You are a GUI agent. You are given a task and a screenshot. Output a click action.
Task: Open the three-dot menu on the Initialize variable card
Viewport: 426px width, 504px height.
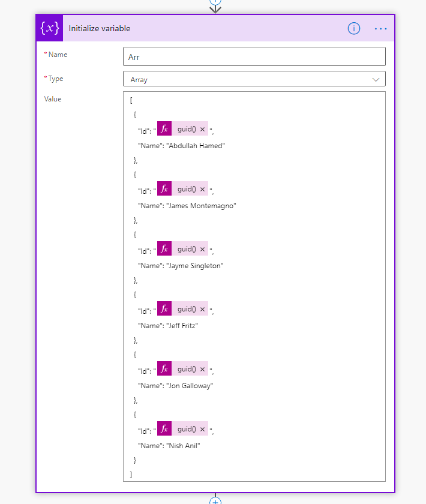point(380,29)
